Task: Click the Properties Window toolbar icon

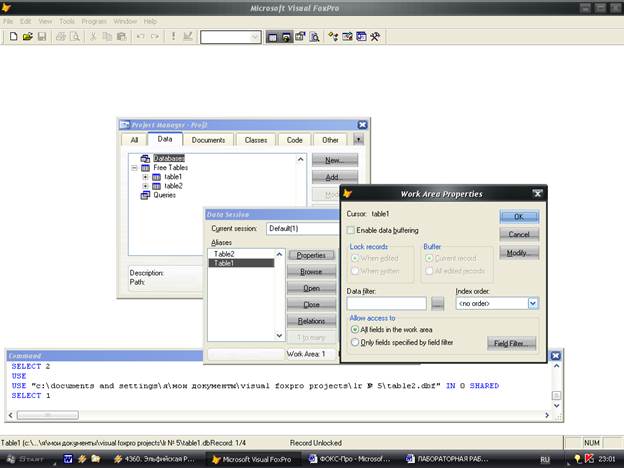Action: pos(300,37)
